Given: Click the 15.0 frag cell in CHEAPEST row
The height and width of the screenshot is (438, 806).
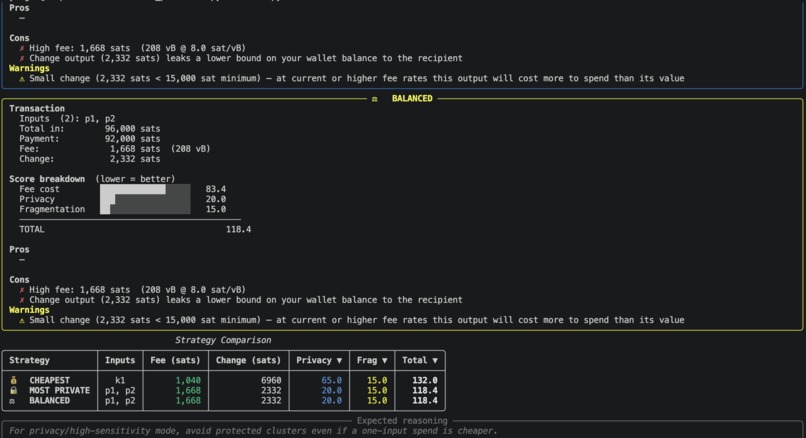Looking at the screenshot, I should (377, 380).
